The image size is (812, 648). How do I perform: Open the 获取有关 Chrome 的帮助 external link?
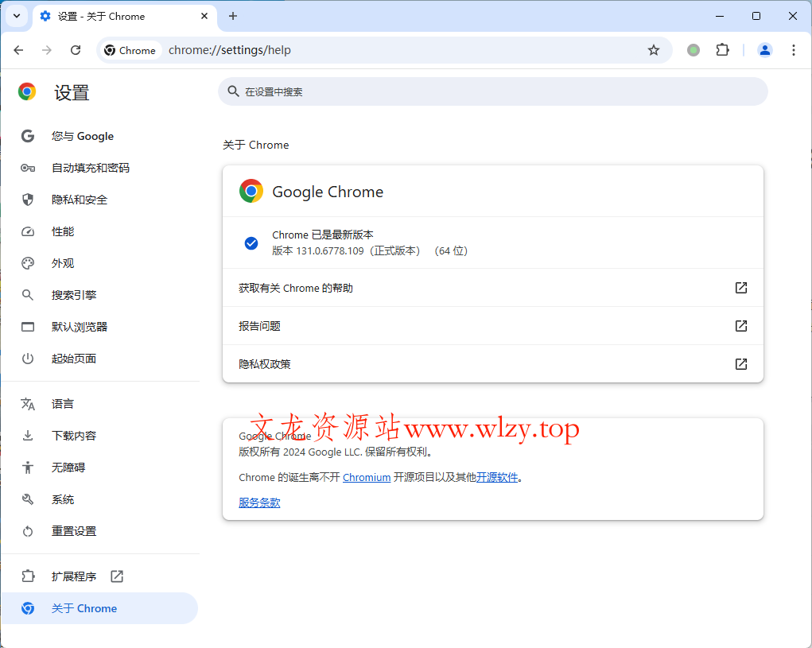tap(740, 288)
